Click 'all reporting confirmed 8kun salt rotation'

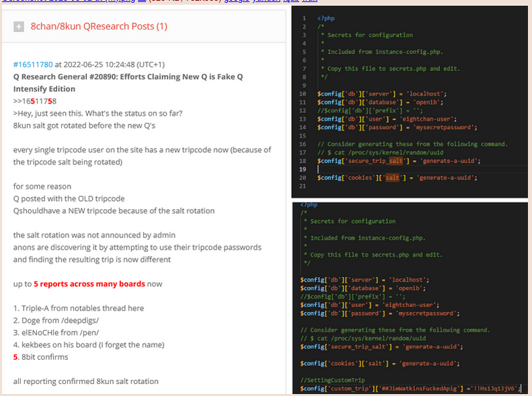[86, 381]
